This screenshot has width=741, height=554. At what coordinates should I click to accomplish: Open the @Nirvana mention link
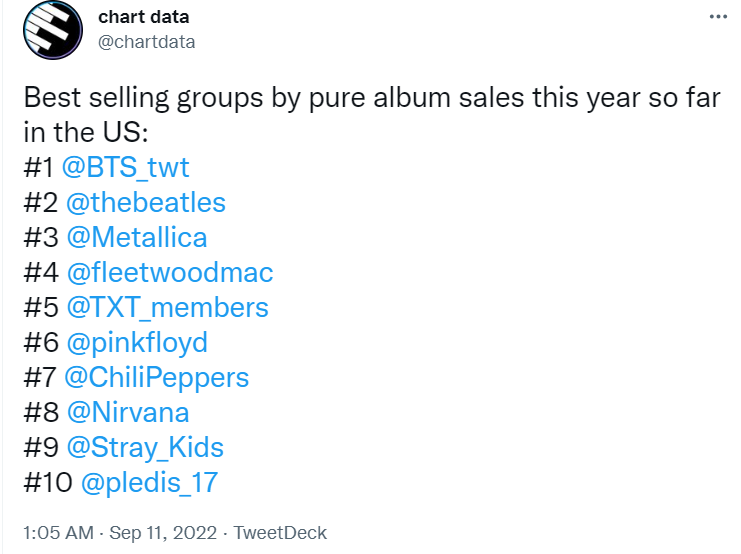tap(128, 412)
